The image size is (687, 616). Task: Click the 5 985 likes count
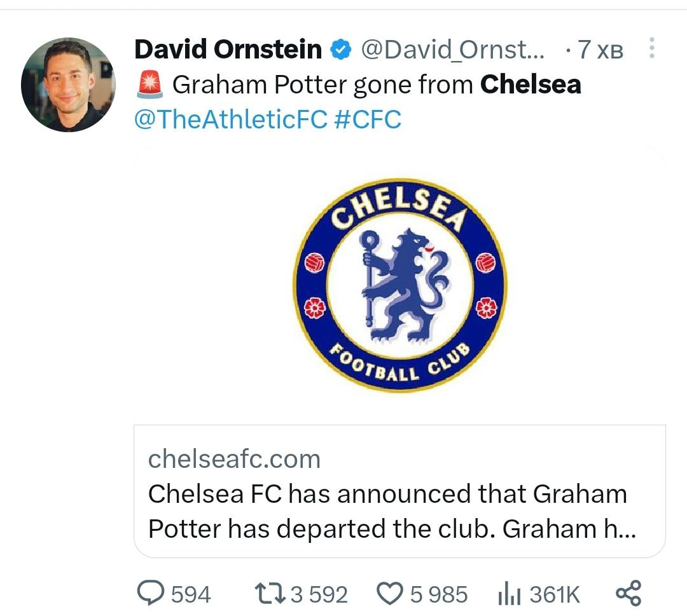tap(439, 594)
